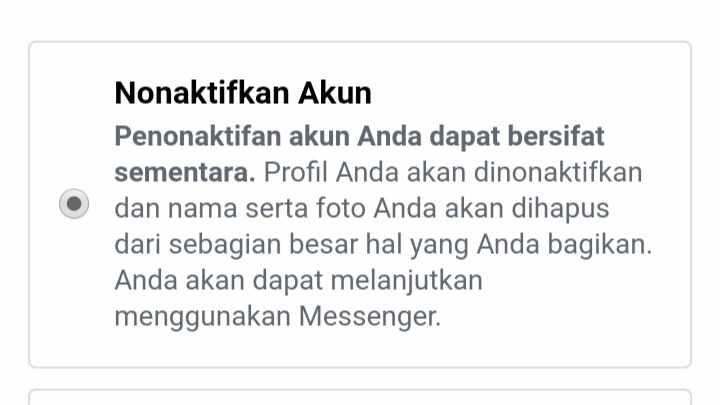Click the word bagikan
Viewport: 720px width, 405px height.
pos(600,244)
